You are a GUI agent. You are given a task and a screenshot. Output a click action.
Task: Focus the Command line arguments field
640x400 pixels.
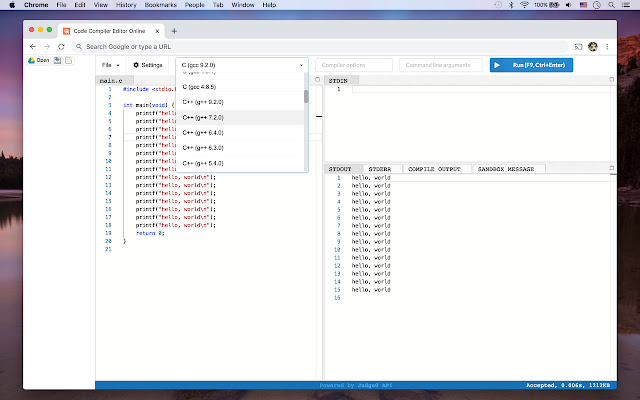(440, 65)
